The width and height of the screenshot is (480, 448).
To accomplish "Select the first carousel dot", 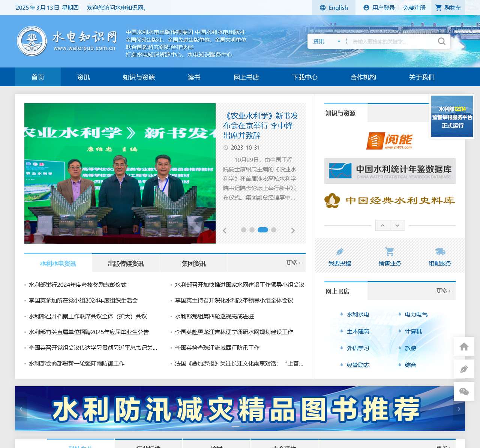I will point(244,230).
